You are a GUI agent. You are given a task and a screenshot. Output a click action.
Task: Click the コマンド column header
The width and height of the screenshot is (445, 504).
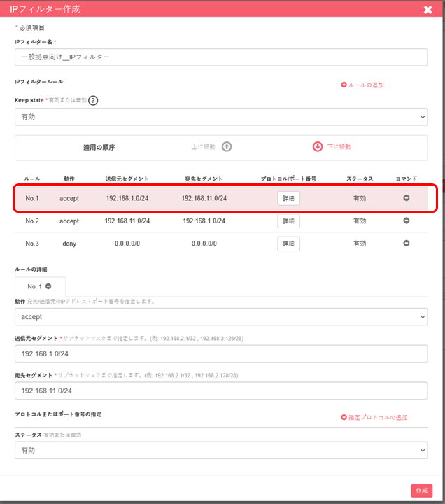click(x=406, y=178)
